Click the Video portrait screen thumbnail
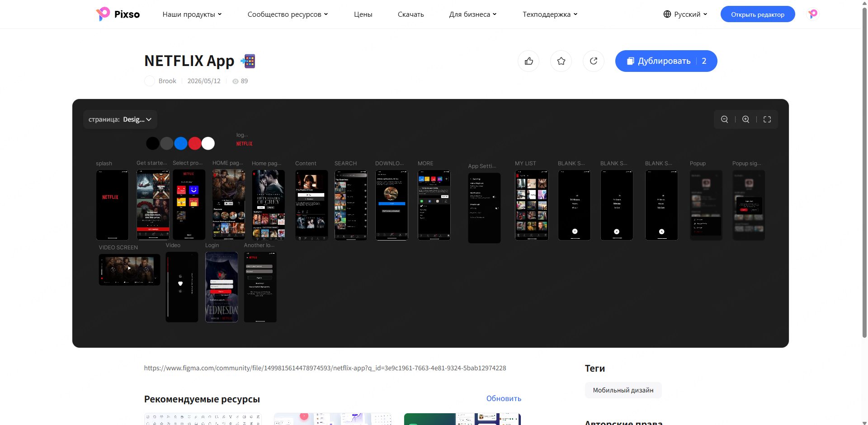The height and width of the screenshot is (425, 868). (182, 287)
